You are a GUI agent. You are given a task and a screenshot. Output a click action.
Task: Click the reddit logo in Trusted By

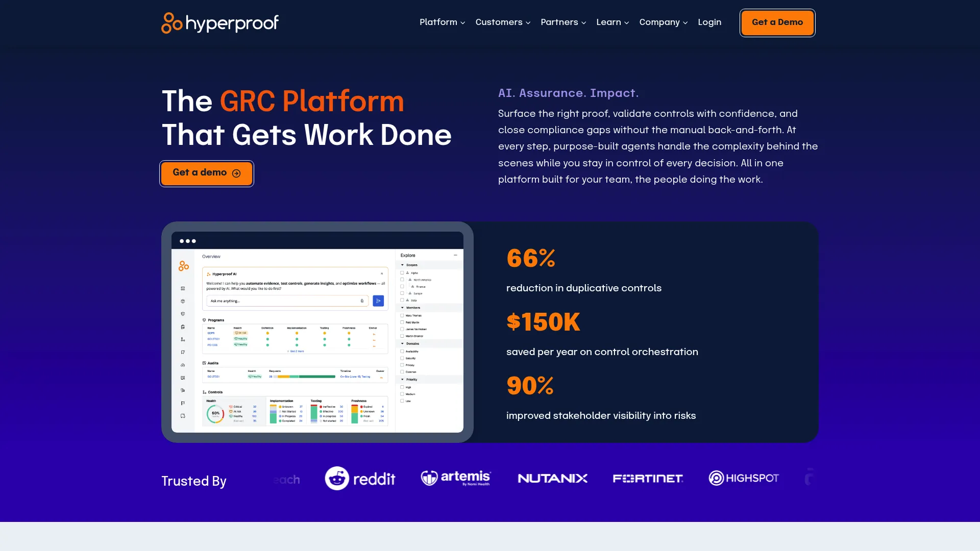click(x=360, y=479)
